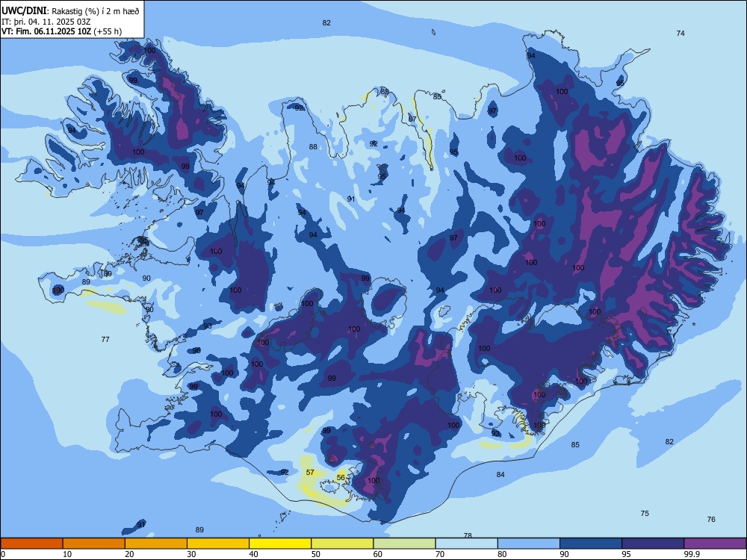Click the pale yellow 50–60 legend swatch
The width and height of the screenshot is (747, 560).
click(342, 544)
